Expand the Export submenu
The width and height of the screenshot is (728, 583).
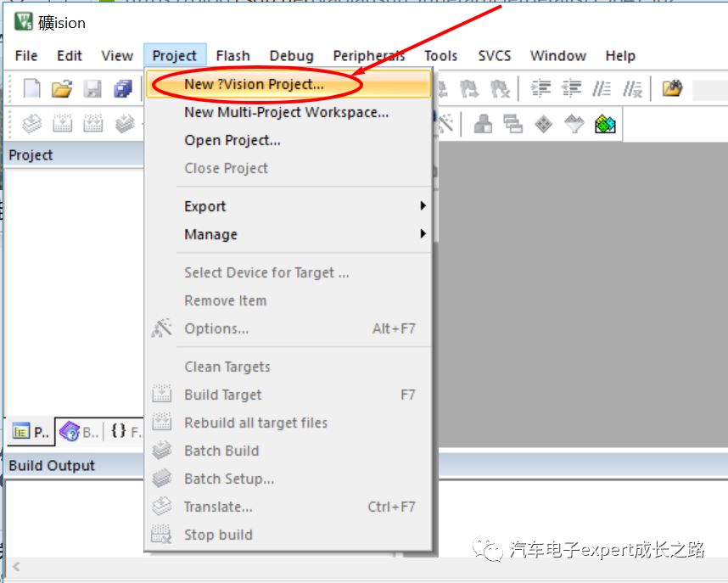(x=288, y=206)
